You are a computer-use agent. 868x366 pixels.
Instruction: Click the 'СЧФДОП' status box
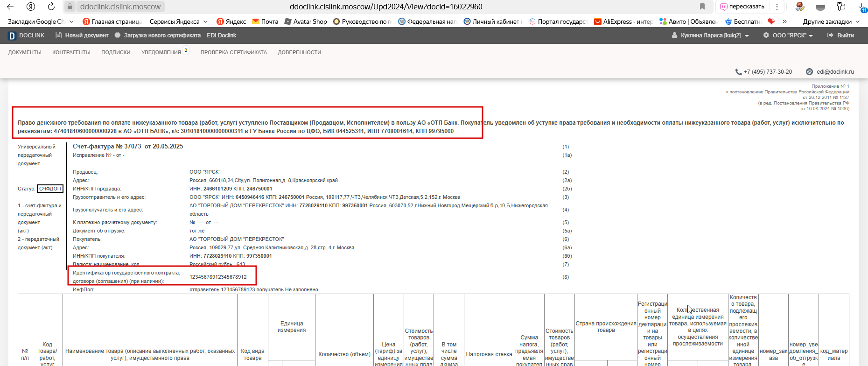[50, 189]
